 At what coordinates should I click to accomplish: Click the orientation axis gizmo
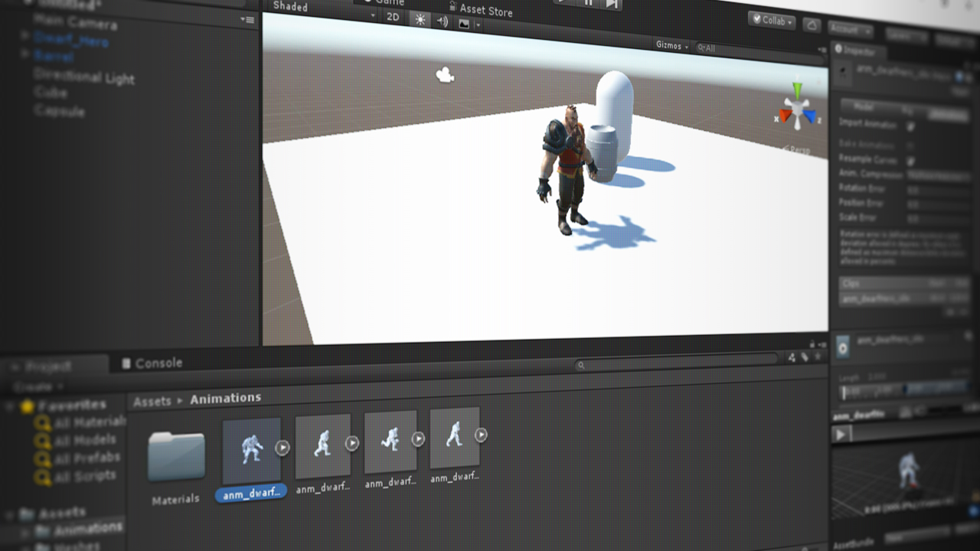coord(798,110)
